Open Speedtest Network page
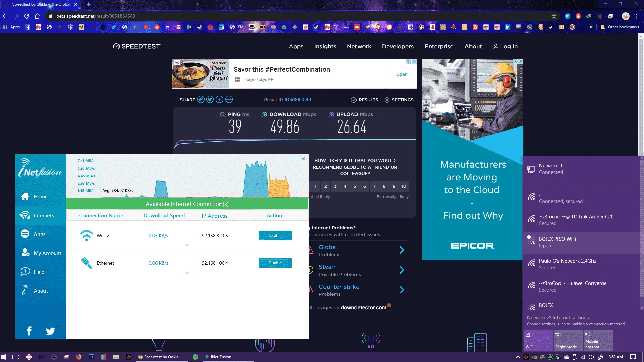Viewport: 644px width, 362px height. point(359,46)
